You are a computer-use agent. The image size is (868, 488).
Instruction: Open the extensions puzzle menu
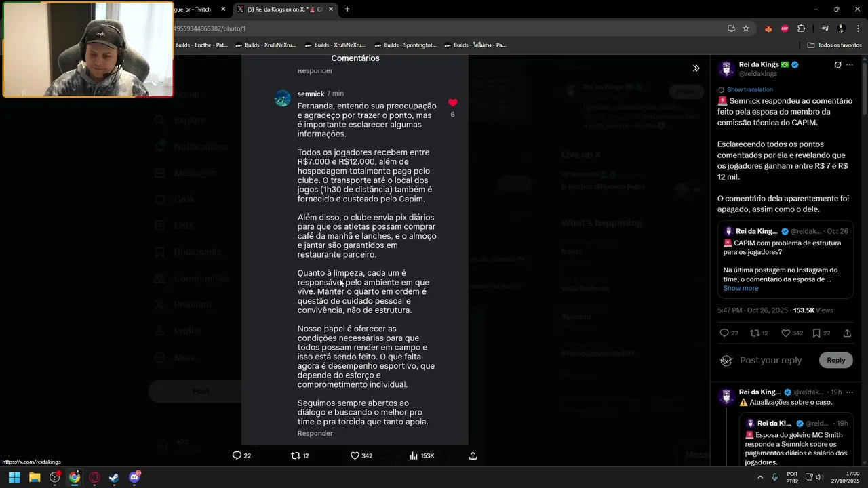pos(802,28)
